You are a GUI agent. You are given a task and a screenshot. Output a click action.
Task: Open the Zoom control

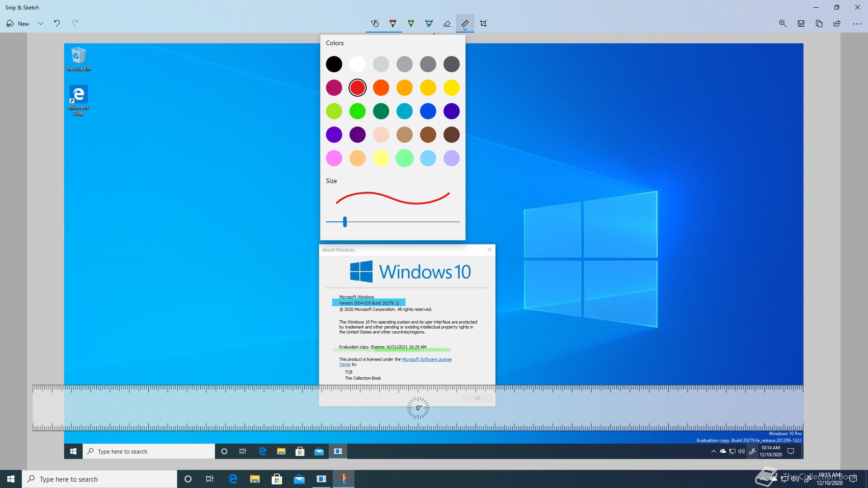(783, 23)
